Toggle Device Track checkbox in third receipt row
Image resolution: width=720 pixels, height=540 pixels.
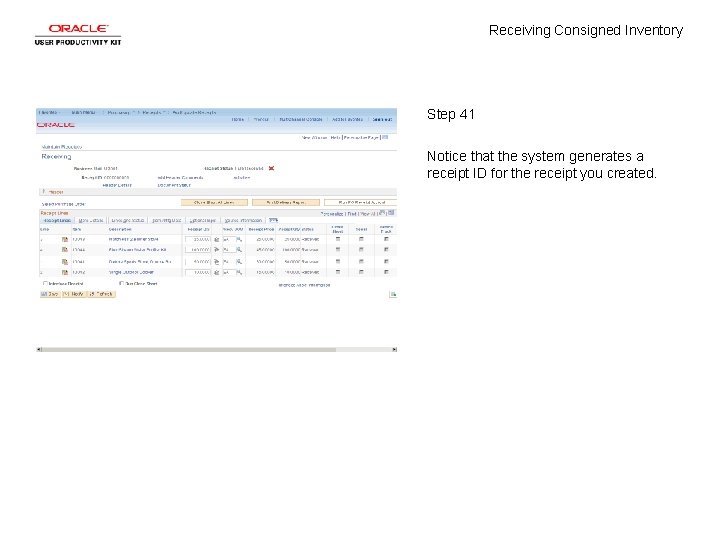pyautogui.click(x=386, y=262)
